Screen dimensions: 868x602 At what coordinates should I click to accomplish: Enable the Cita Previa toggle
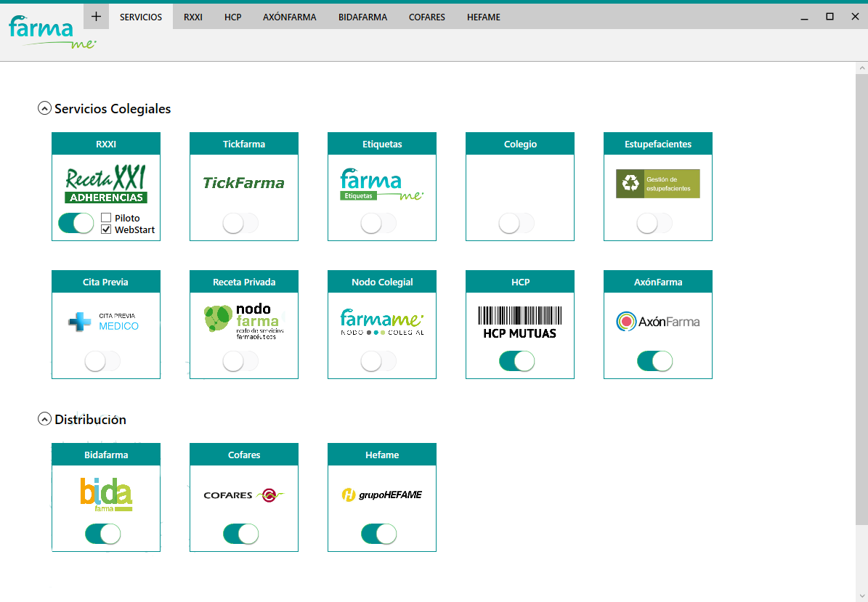click(102, 362)
